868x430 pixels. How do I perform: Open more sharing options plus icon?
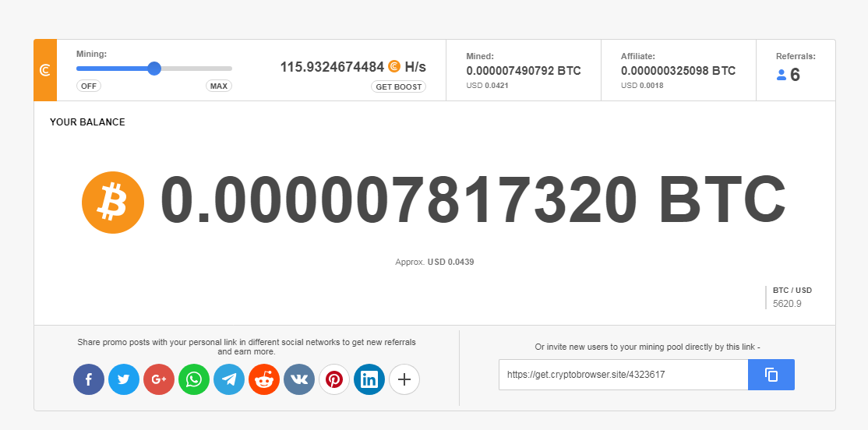404,379
